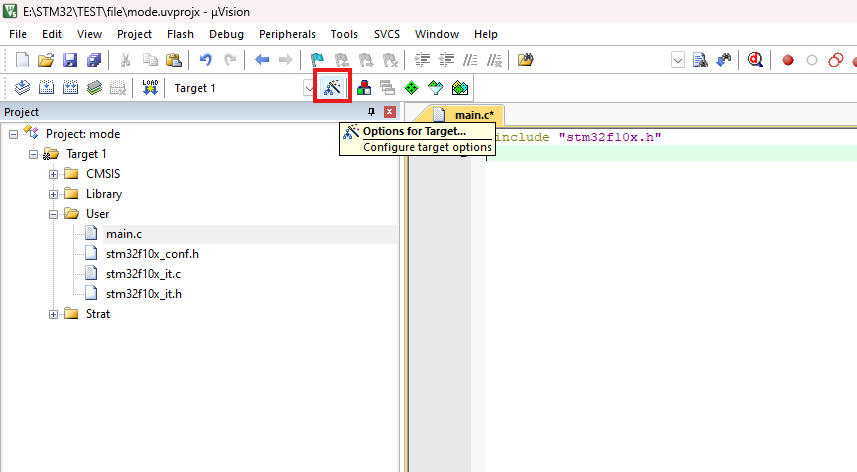The width and height of the screenshot is (857, 472).
Task: Expand the Library group folder
Action: coord(54,194)
